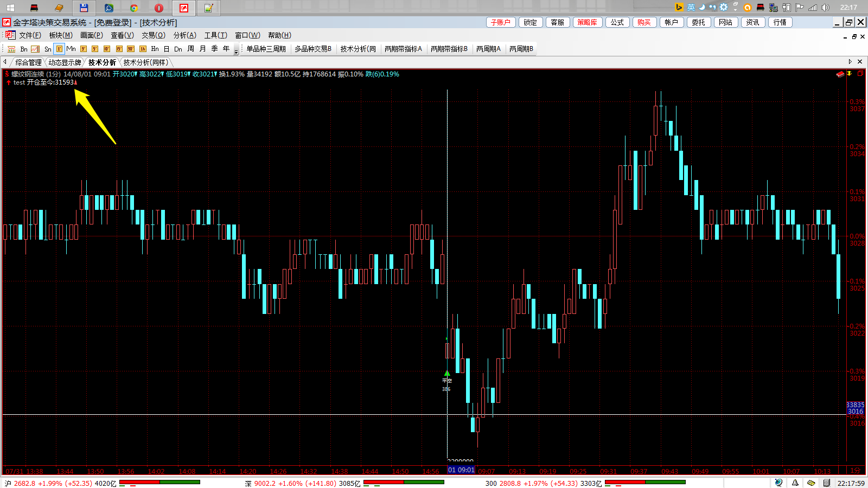Viewport: 868px width, 488px height.
Task: Select the 15-minute period icon
Action: (x=119, y=49)
